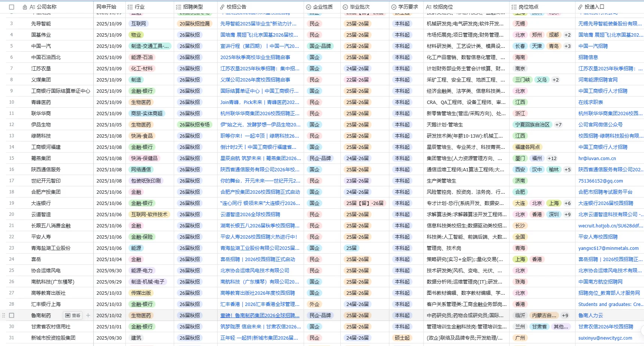Open the 平安人寿校园招聘 application link
Image resolution: width=644 pixels, height=346 pixels.
pos(598,237)
